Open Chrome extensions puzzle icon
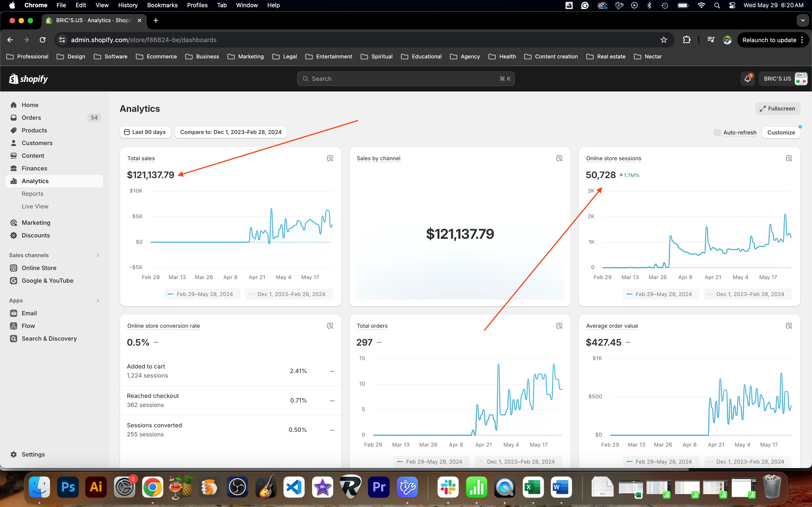Screen dimensions: 812x507 click(686, 40)
